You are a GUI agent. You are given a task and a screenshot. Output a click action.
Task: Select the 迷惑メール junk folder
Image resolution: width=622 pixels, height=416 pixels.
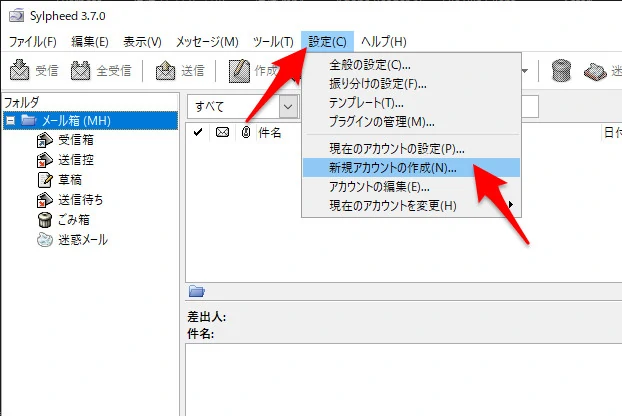click(72, 240)
